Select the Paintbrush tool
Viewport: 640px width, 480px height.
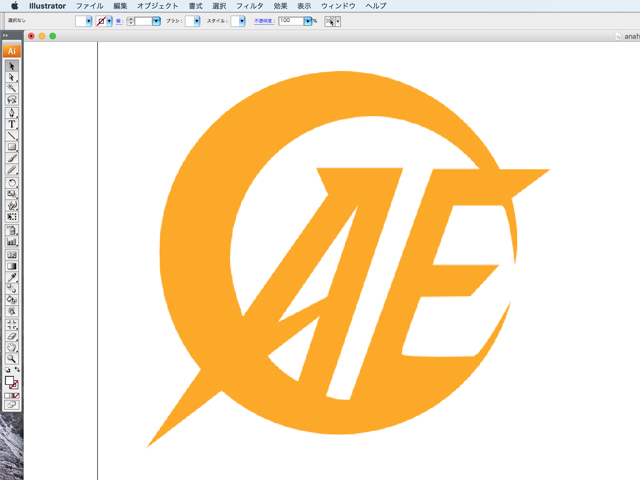click(x=11, y=158)
